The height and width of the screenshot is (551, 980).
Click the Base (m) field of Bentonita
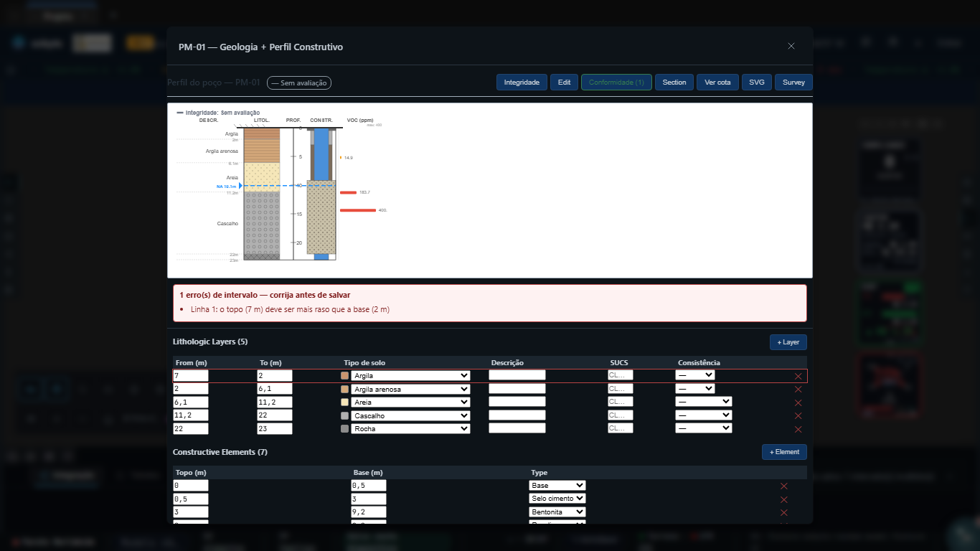[369, 512]
